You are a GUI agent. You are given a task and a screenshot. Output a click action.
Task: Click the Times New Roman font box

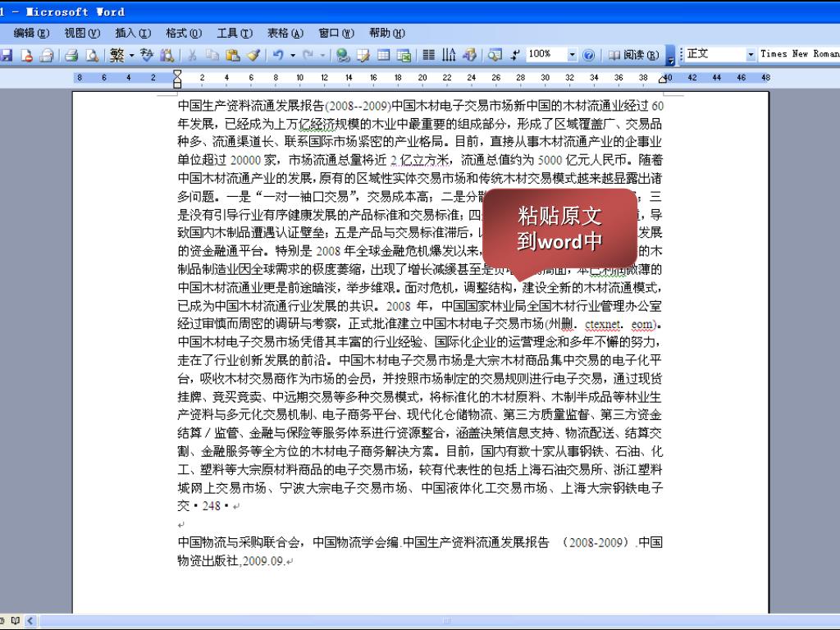coord(799,54)
